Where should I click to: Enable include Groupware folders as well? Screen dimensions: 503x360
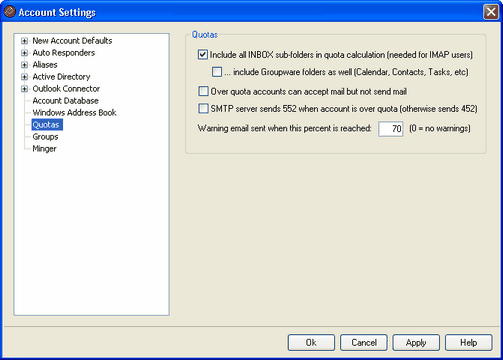(x=217, y=72)
